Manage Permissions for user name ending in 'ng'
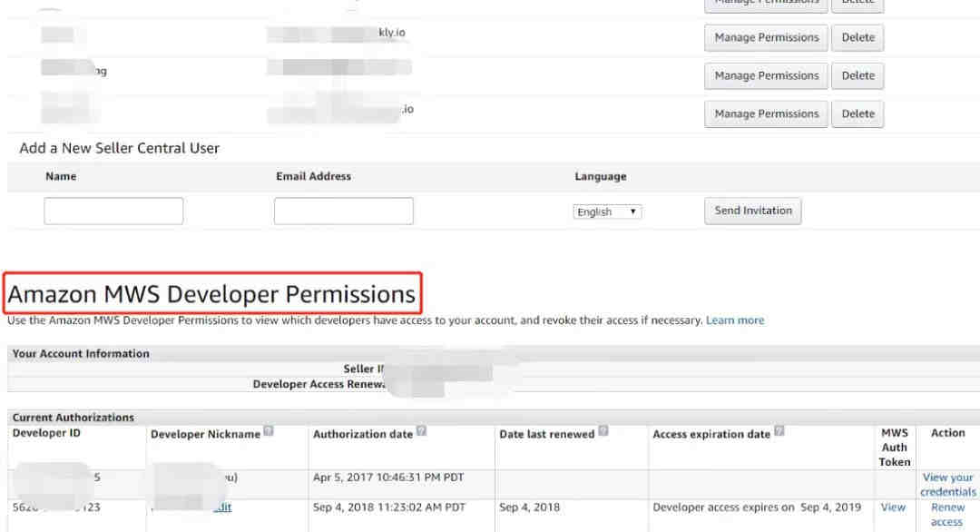Screen dimensions: 980x532 point(766,75)
